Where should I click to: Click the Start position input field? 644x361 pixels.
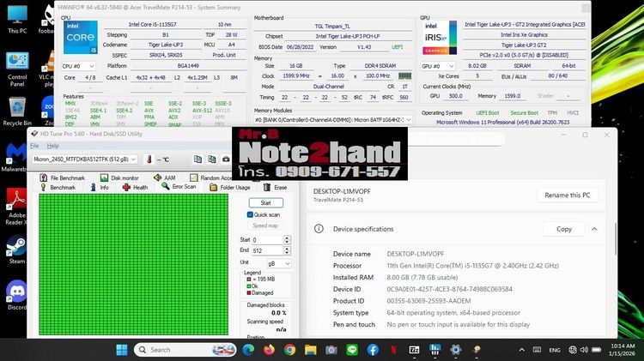click(267, 239)
